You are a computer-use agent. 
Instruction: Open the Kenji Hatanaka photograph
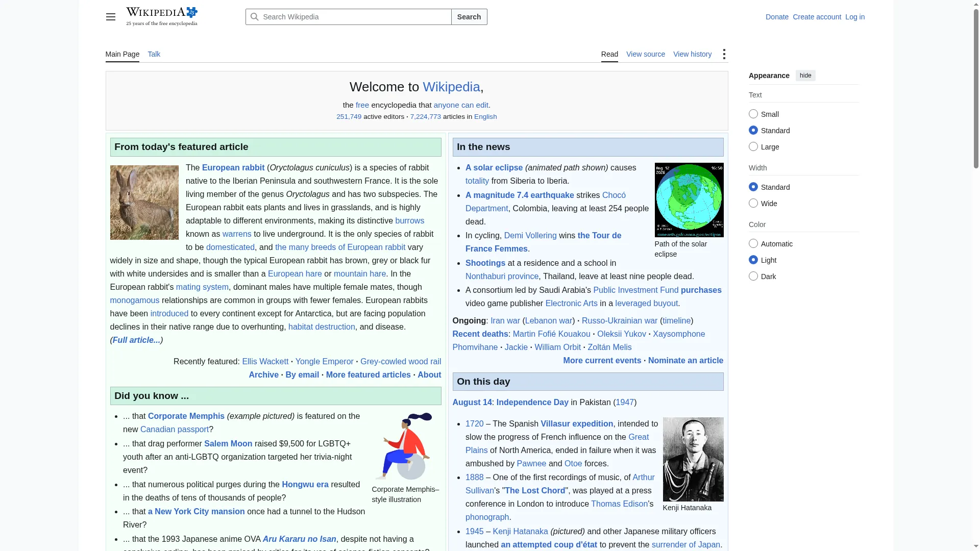pos(693,459)
